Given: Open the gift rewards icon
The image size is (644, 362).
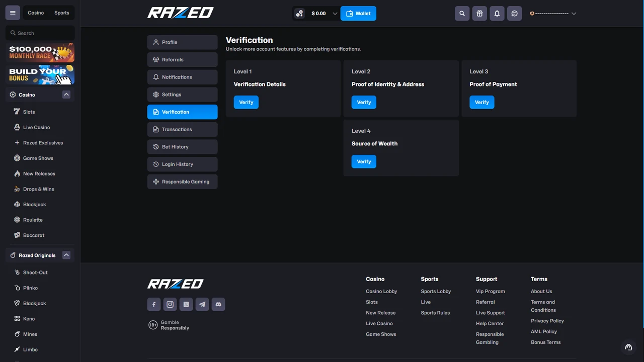Looking at the screenshot, I should coord(479,14).
